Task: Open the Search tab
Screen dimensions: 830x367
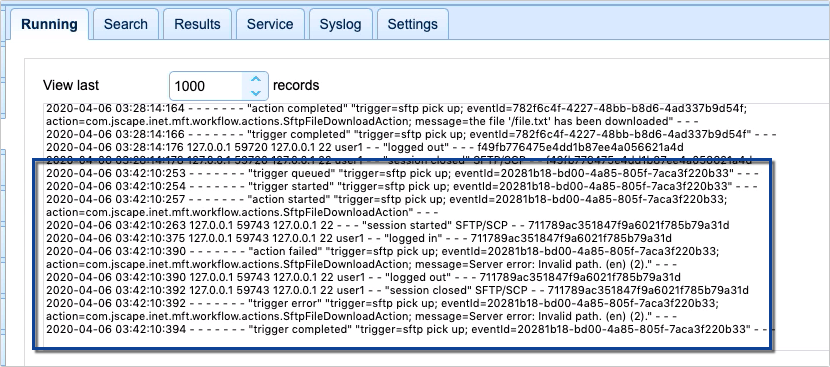Action: (125, 24)
